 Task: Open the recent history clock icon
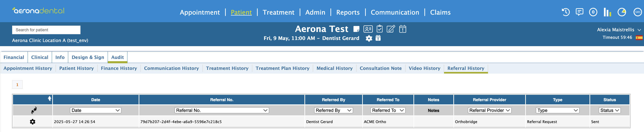(x=566, y=12)
